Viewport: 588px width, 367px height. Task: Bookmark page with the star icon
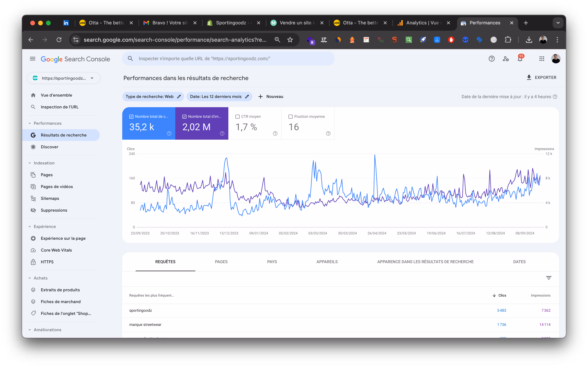click(290, 40)
